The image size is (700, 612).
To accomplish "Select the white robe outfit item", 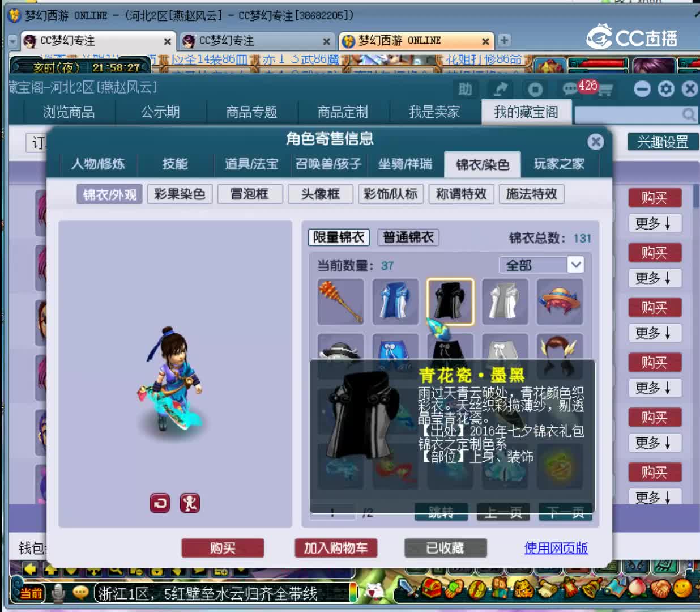I will click(505, 301).
